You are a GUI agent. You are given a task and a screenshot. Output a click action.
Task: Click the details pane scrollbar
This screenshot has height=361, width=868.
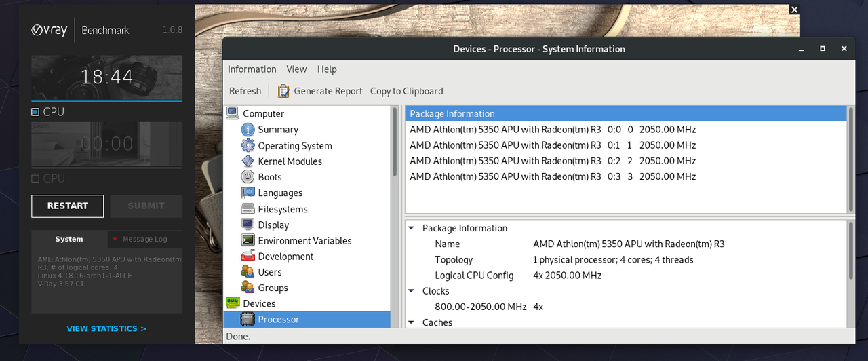[851, 250]
